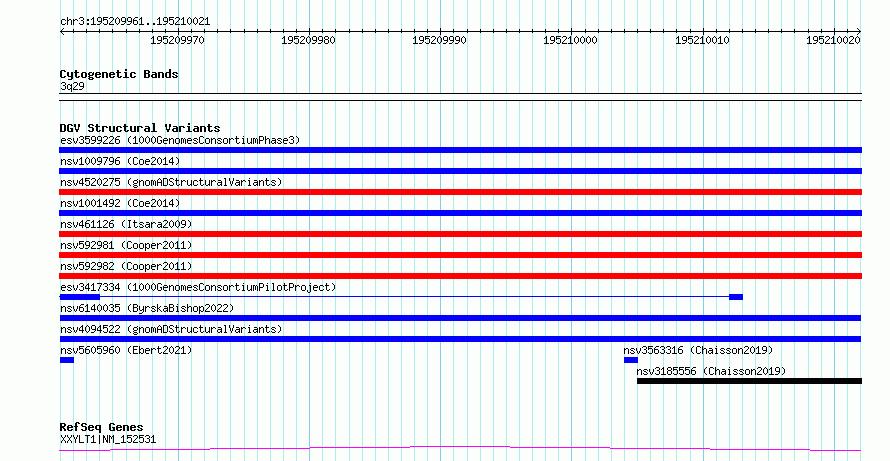Click ruler position 195209980
This screenshot has width=890, height=461.
308,40
